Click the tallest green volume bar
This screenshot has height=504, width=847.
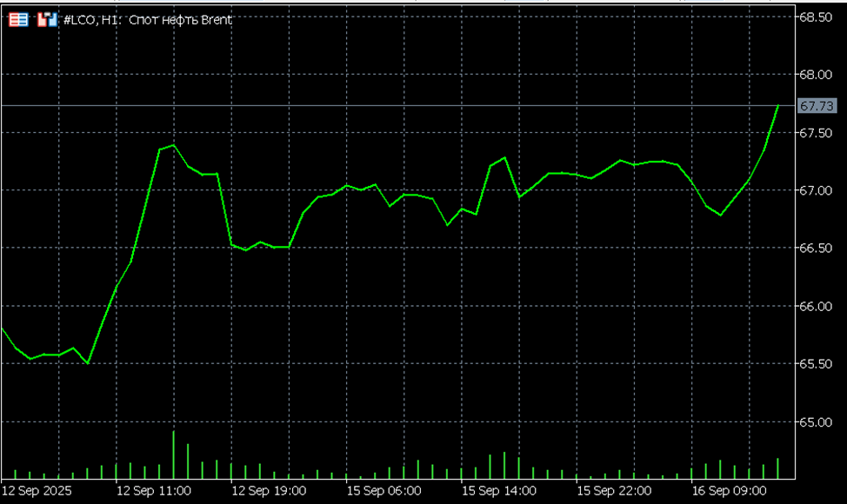coord(173,454)
